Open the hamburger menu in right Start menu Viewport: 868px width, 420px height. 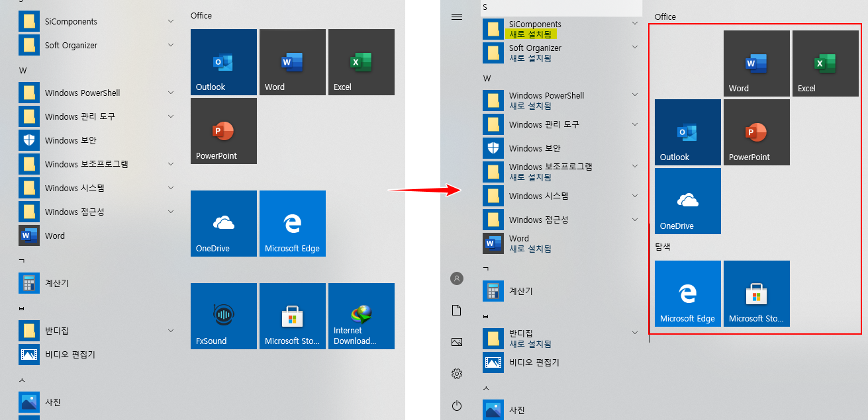coord(457,17)
